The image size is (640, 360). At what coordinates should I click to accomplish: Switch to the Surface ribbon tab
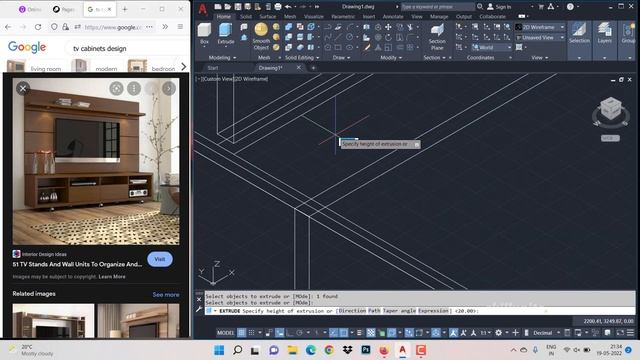268,16
